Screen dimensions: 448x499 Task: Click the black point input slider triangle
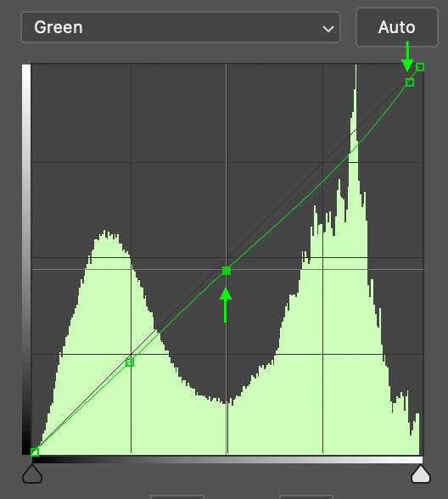[x=32, y=474]
